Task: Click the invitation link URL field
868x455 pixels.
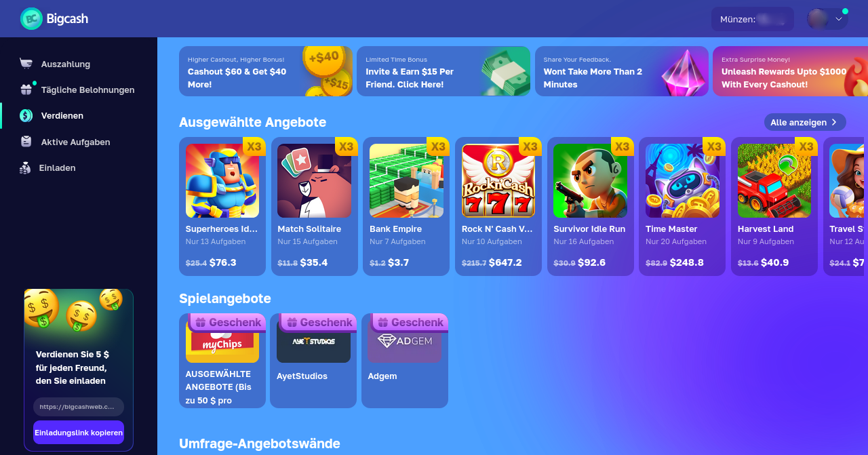Action: [x=79, y=407]
